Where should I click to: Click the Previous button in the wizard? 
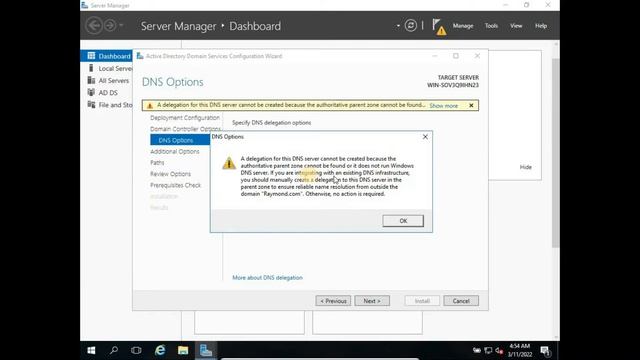click(x=333, y=301)
